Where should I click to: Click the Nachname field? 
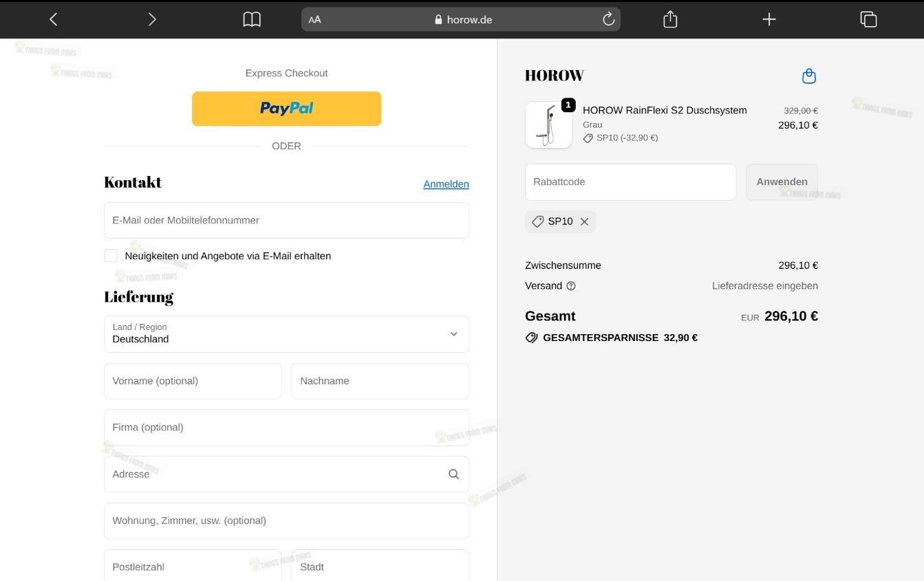(380, 381)
